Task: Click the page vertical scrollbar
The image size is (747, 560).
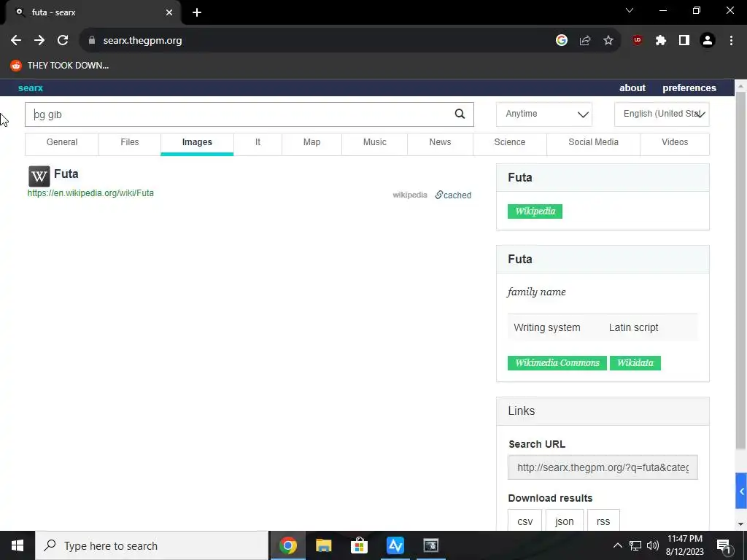Action: pyautogui.click(x=741, y=271)
